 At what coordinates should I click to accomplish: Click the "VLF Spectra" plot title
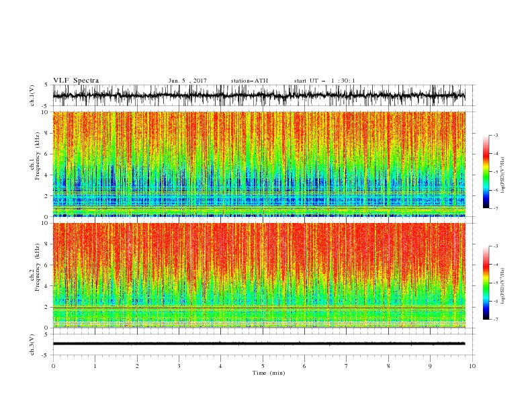(x=76, y=81)
